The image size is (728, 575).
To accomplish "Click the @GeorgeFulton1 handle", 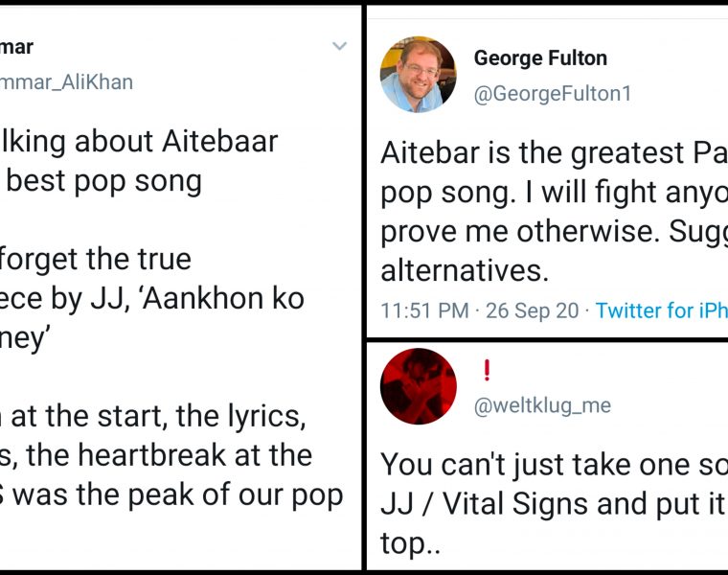I will (x=553, y=94).
